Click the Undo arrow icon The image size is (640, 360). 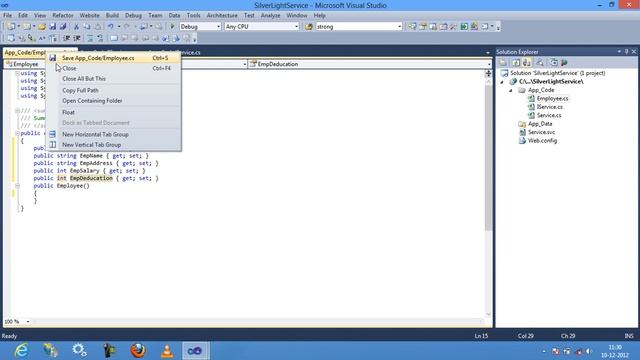point(111,27)
